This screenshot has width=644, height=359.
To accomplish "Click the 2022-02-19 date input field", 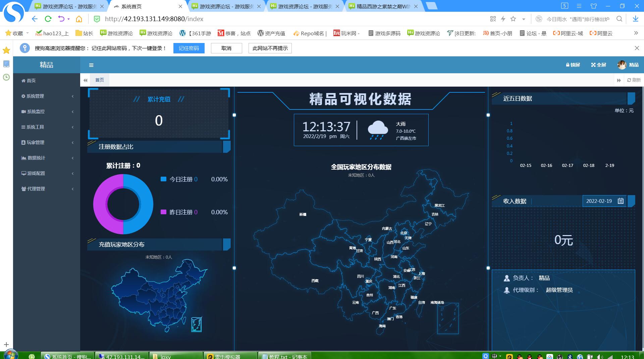I will point(599,201).
